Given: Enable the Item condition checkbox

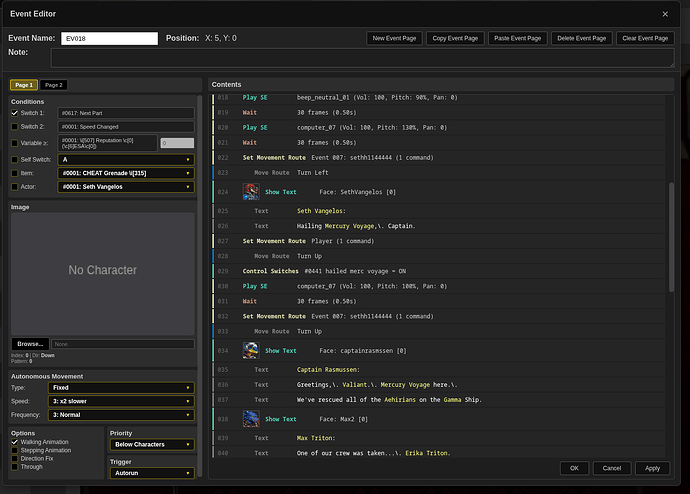Looking at the screenshot, I should click(x=15, y=173).
